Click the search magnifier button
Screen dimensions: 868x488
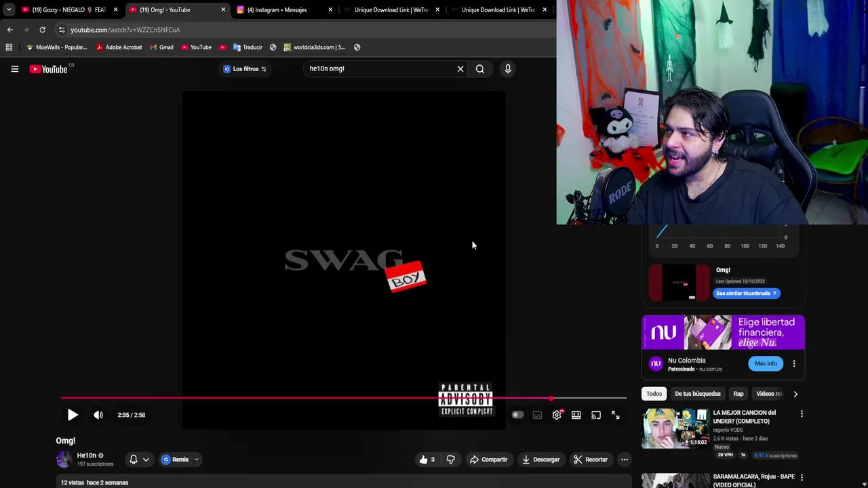pos(480,68)
